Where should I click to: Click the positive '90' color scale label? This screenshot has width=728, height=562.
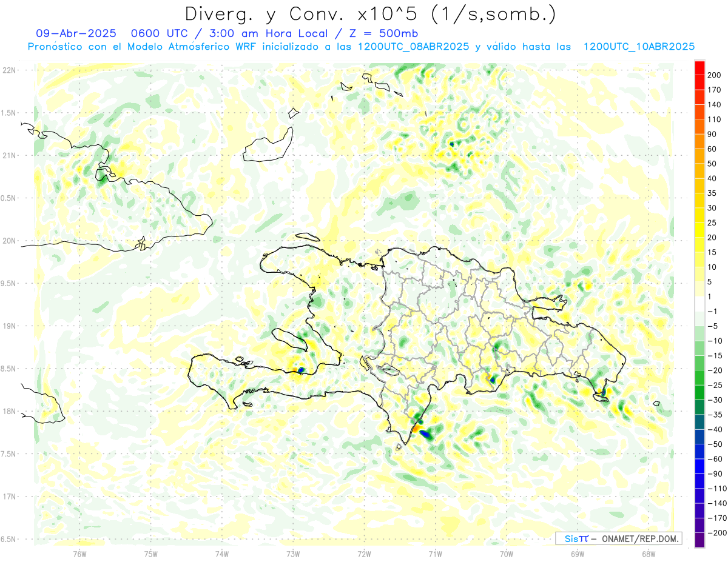tap(712, 134)
